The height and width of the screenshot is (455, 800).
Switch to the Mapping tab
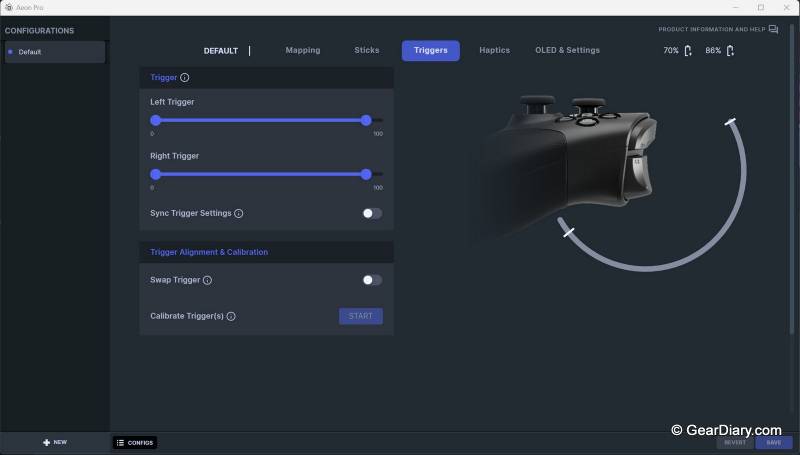click(303, 50)
